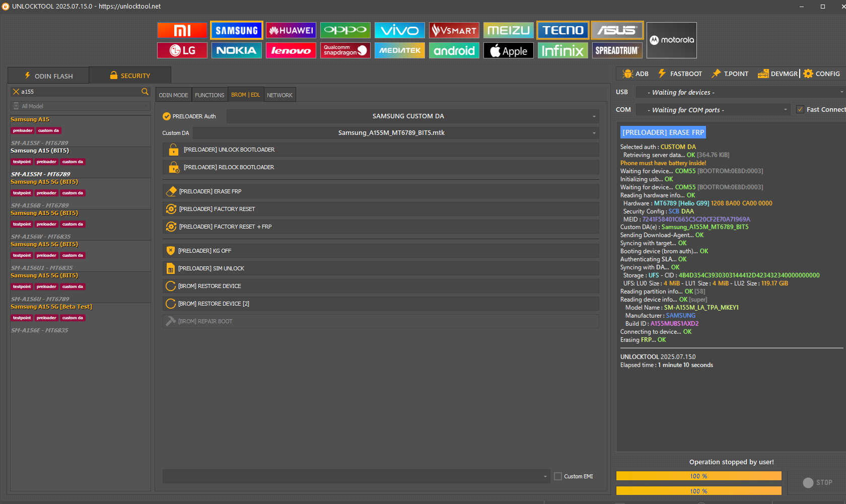The width and height of the screenshot is (846, 504).
Task: Click the STOP button
Action: click(817, 482)
